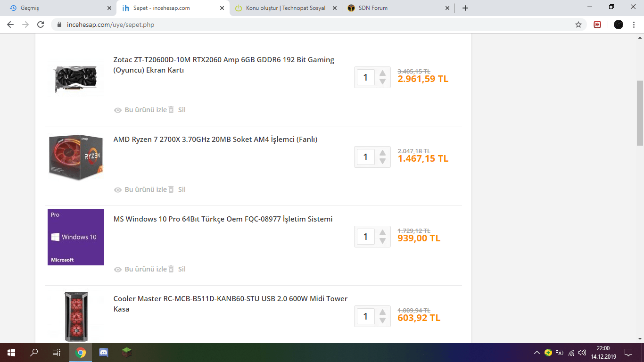The height and width of the screenshot is (362, 644).
Task: Click the page's vertical scrollbar thumb
Action: click(640, 113)
